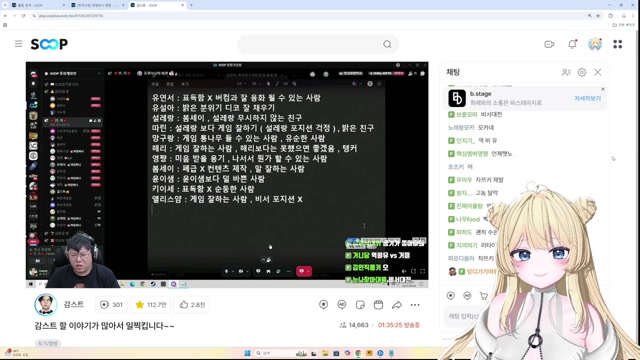640x360 pixels.
Task: Click chat username 우미우
Action: (x=464, y=180)
